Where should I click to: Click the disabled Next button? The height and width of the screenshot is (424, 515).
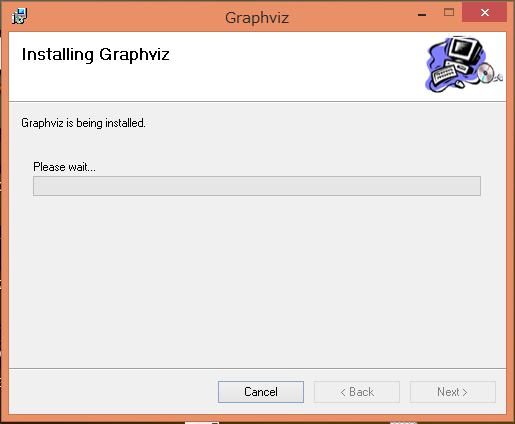453,392
